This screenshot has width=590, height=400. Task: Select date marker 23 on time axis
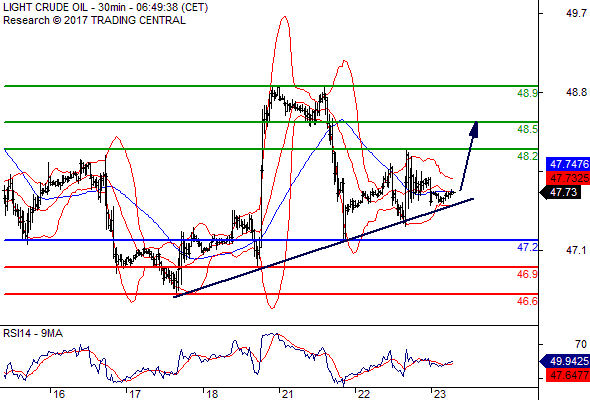tap(439, 394)
